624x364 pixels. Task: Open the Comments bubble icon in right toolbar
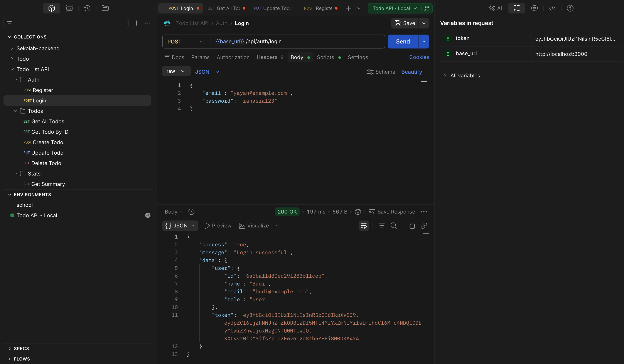534,8
